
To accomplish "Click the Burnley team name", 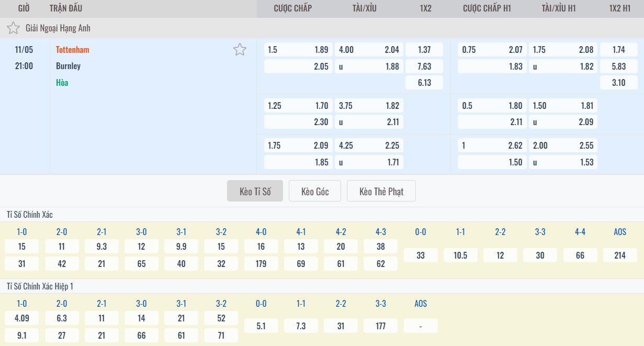I will tap(69, 66).
